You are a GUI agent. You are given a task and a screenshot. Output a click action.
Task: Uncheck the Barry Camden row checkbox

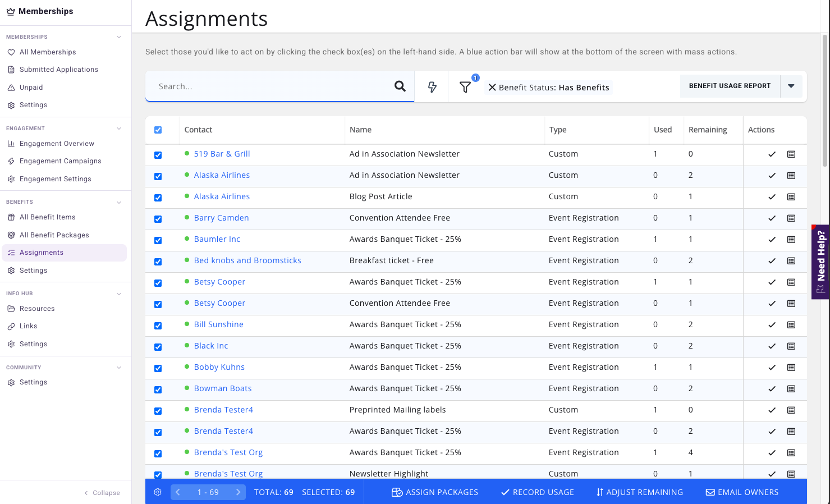tap(158, 219)
